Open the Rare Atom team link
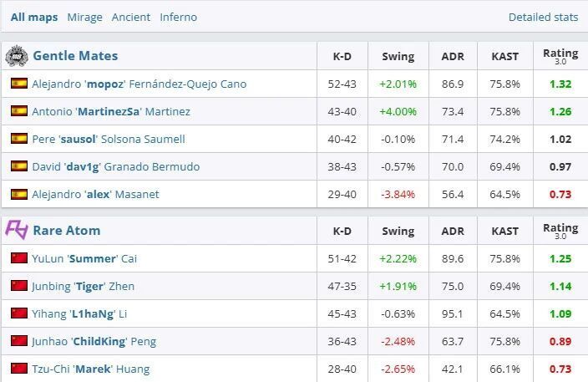This screenshot has height=382, width=588. pos(66,231)
